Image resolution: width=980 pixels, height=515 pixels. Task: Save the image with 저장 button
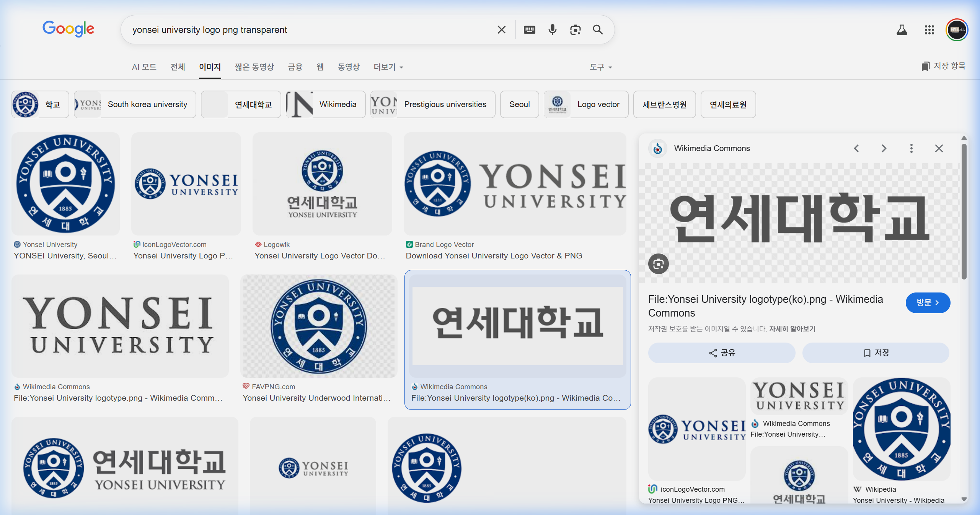876,353
